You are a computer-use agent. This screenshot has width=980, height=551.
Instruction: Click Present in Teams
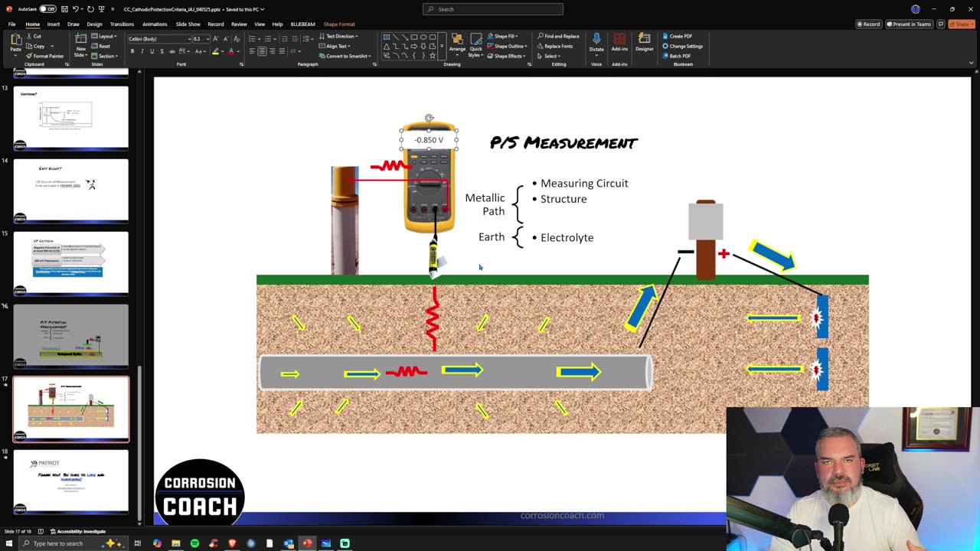click(x=909, y=24)
